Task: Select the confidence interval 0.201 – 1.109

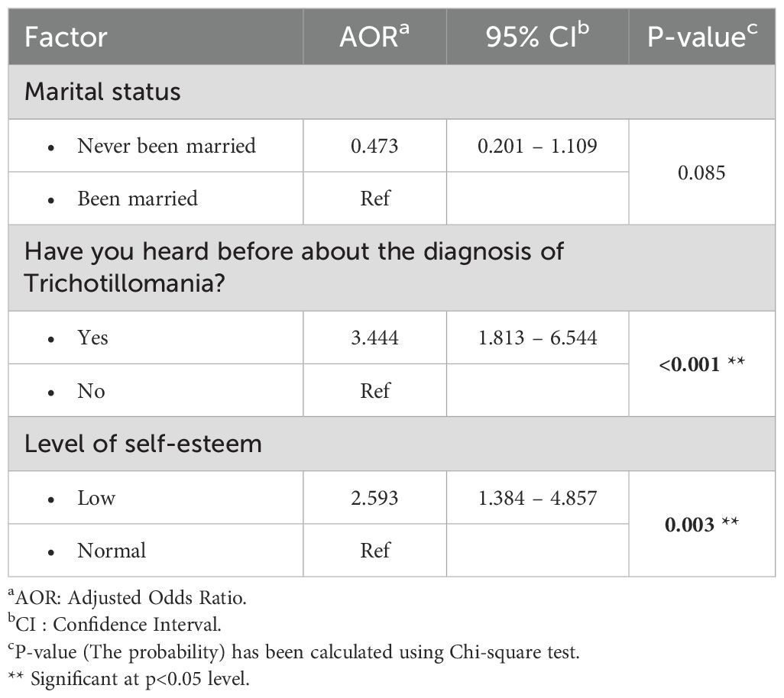Action: click(x=537, y=145)
